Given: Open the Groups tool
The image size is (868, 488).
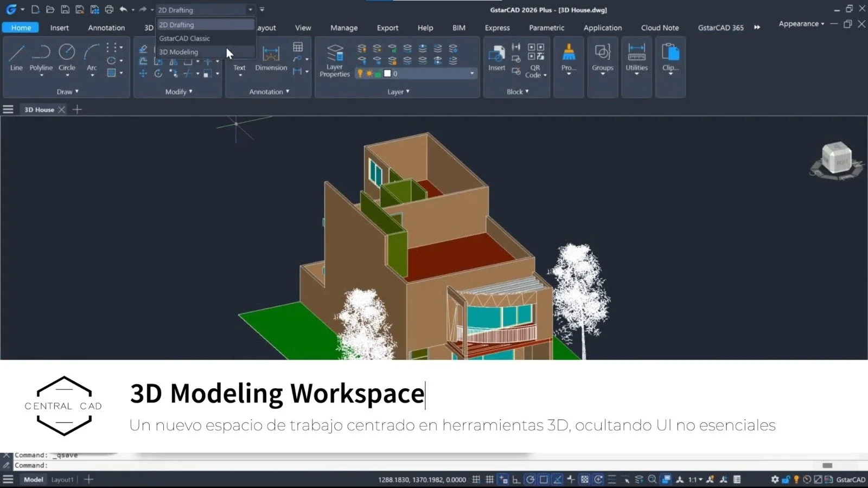Looking at the screenshot, I should click(x=603, y=57).
